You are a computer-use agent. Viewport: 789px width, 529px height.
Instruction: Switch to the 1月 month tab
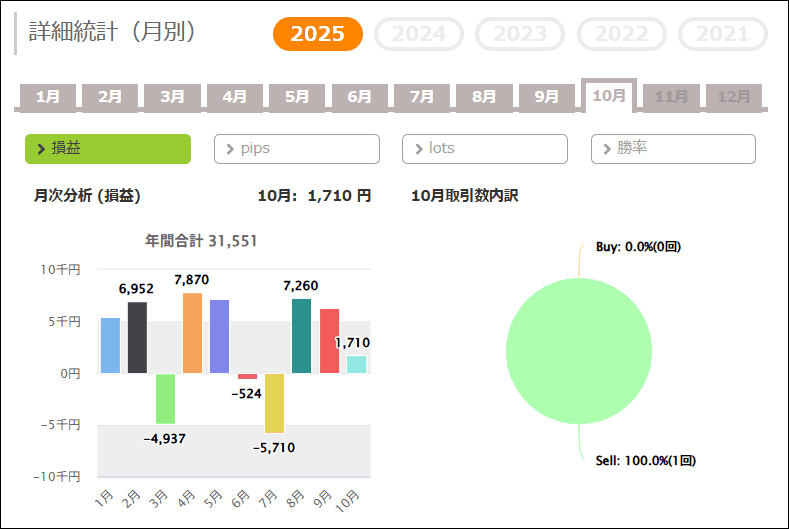point(48,97)
